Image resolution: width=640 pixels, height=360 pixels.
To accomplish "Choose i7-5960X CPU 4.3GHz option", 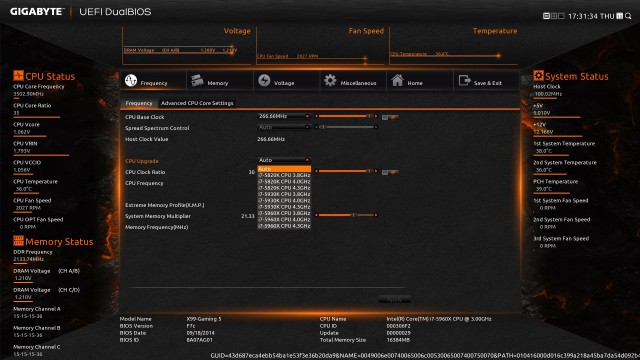I will (284, 226).
